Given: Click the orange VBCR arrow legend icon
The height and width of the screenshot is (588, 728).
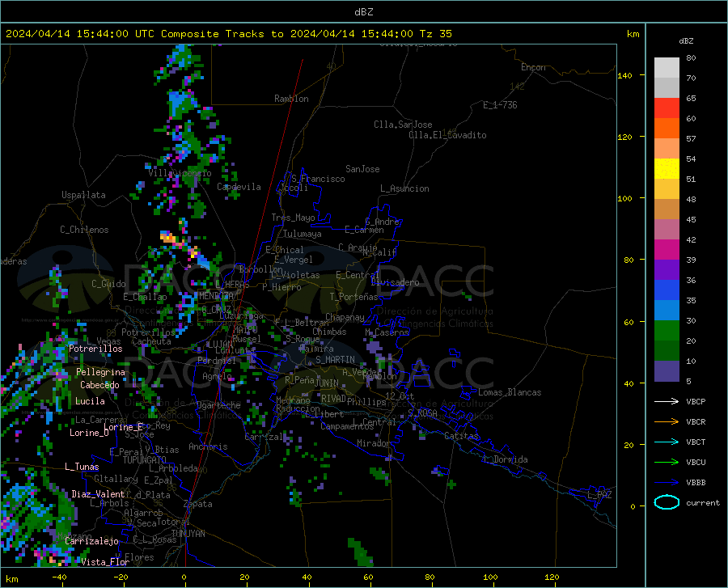Looking at the screenshot, I should pos(667,422).
